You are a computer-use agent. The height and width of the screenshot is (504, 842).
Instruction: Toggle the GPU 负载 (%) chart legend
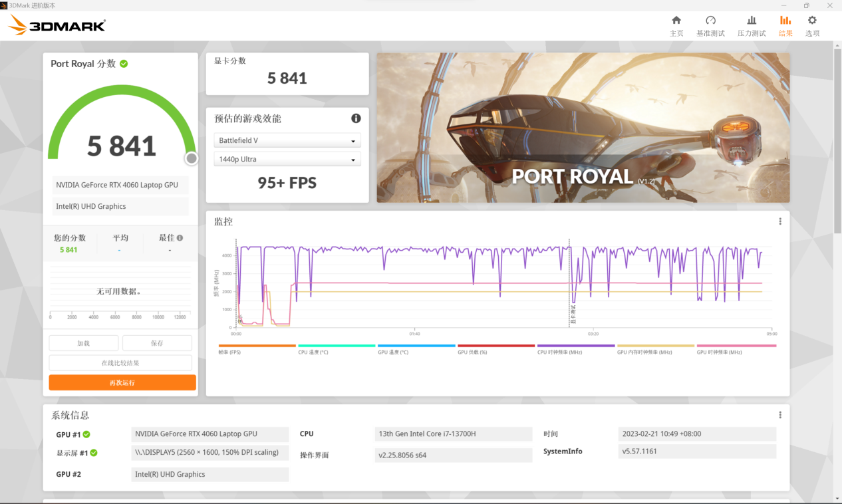[495, 349]
